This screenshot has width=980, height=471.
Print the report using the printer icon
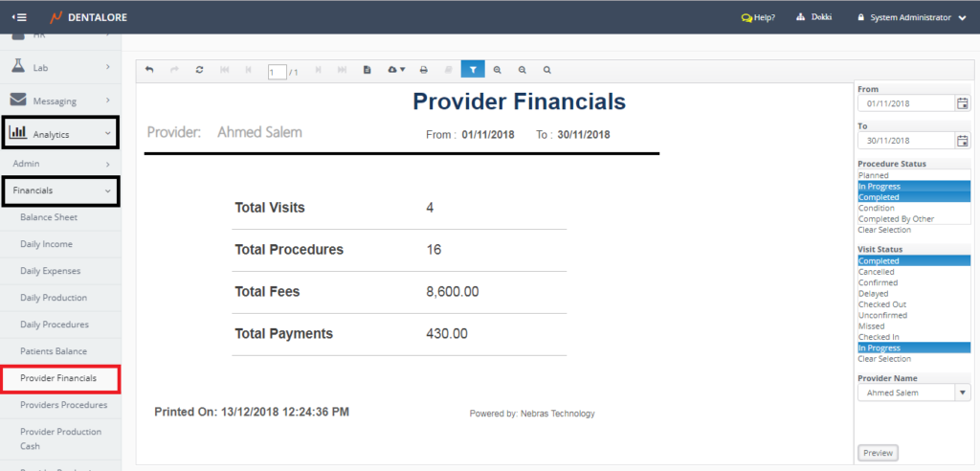424,70
